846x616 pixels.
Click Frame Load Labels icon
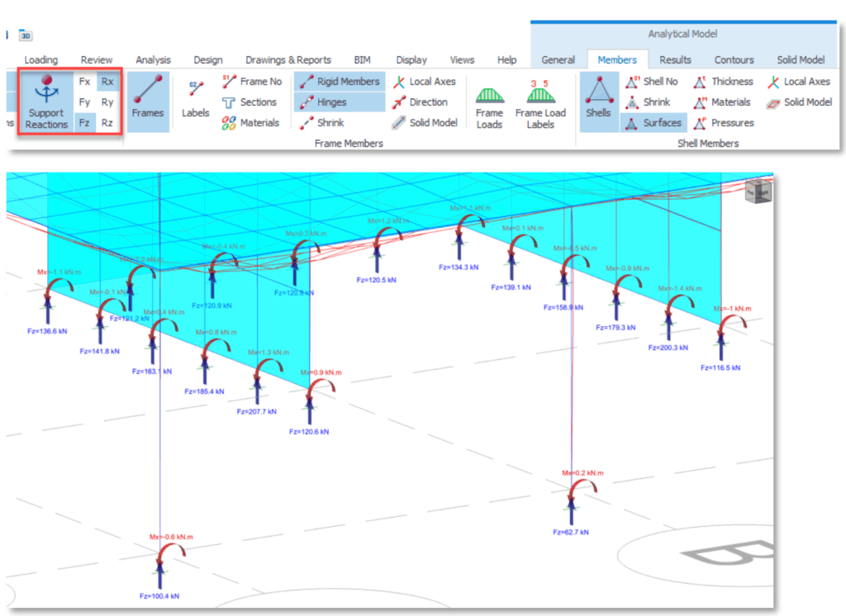click(x=540, y=105)
